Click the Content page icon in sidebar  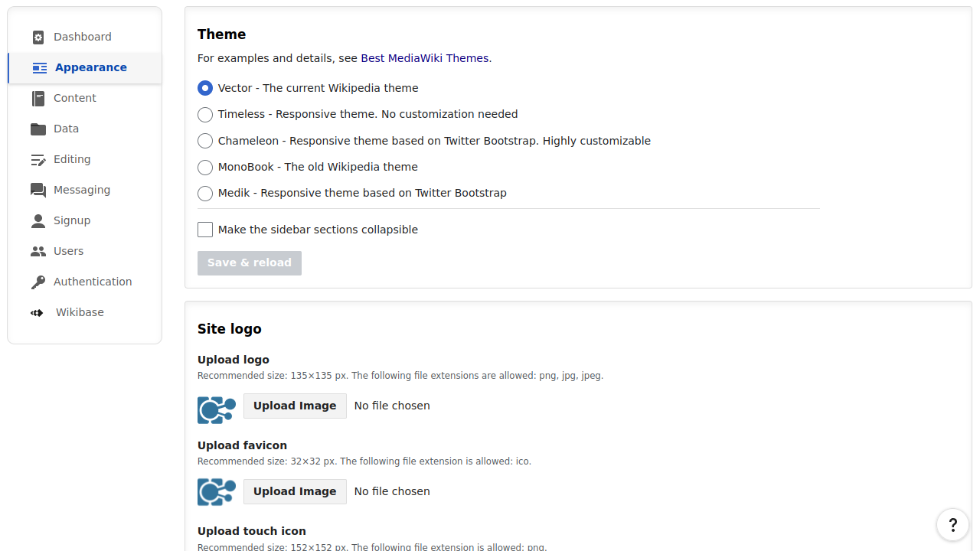38,98
